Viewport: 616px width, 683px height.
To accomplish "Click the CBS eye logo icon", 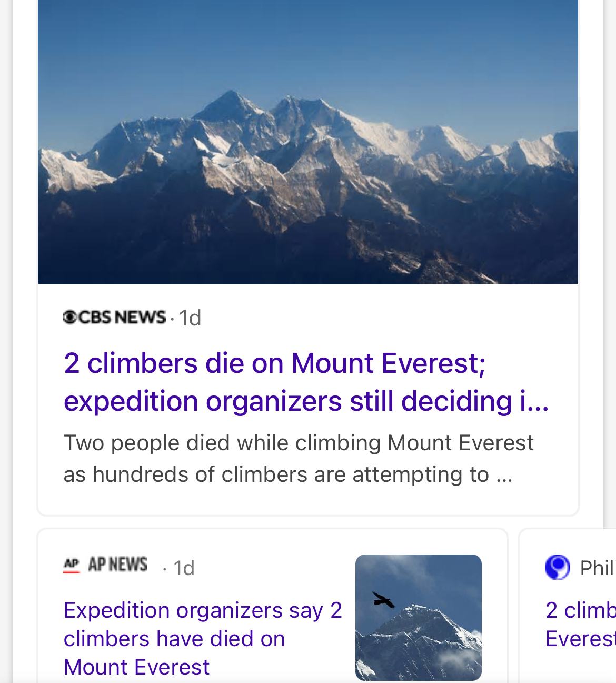I will (x=70, y=317).
